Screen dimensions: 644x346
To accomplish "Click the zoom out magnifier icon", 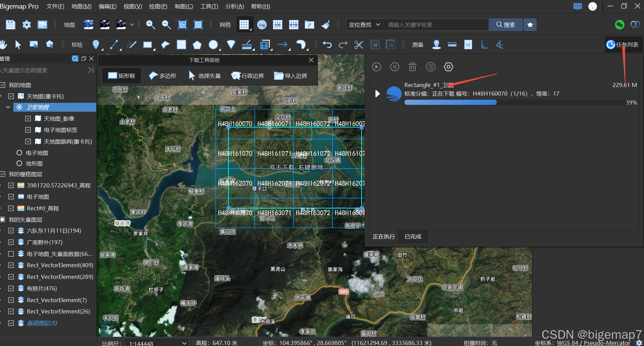I will [x=166, y=25].
